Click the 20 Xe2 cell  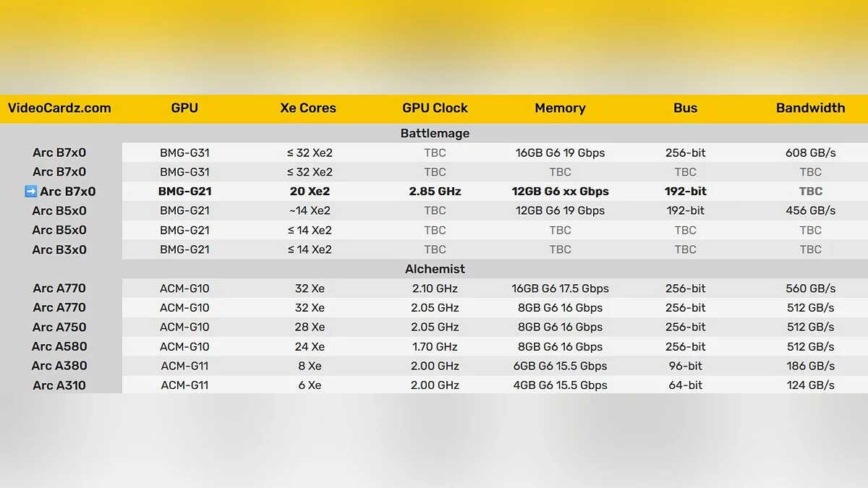(x=310, y=192)
